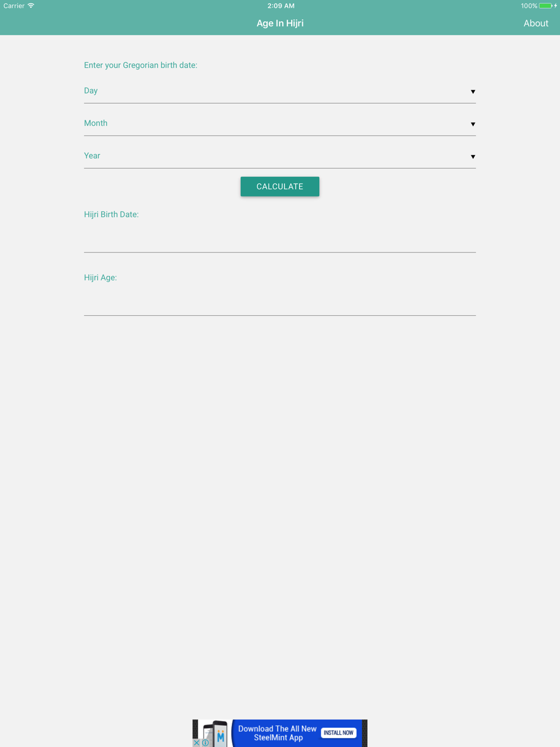This screenshot has height=747, width=560.
Task: Tap the SteelMint phone logo image
Action: 214,733
